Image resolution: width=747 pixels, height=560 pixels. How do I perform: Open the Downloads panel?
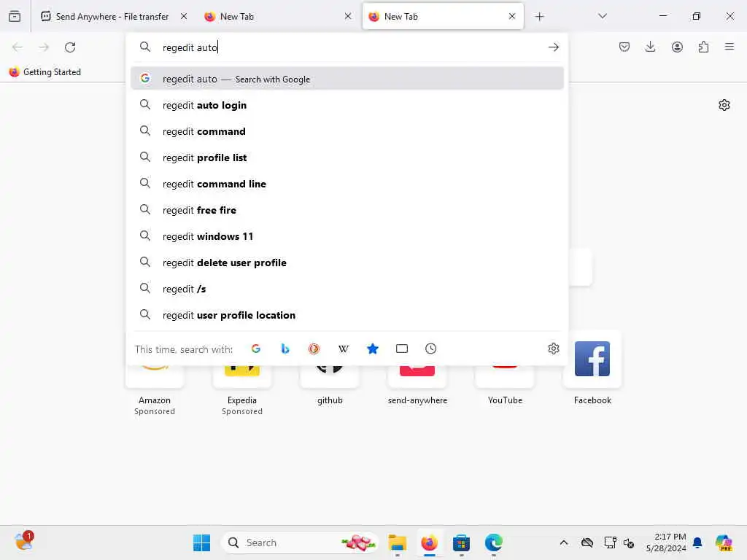650,47
